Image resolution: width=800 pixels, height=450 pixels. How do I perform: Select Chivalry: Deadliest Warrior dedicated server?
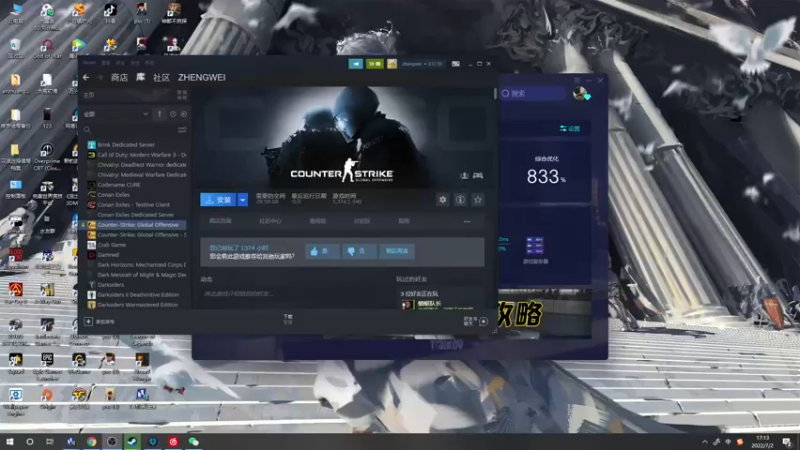click(x=142, y=165)
